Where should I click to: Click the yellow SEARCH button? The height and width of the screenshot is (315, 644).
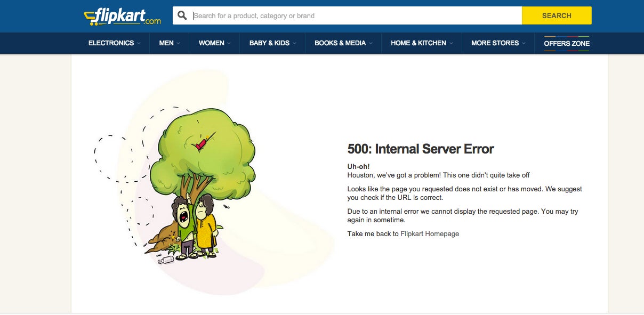[x=557, y=15]
